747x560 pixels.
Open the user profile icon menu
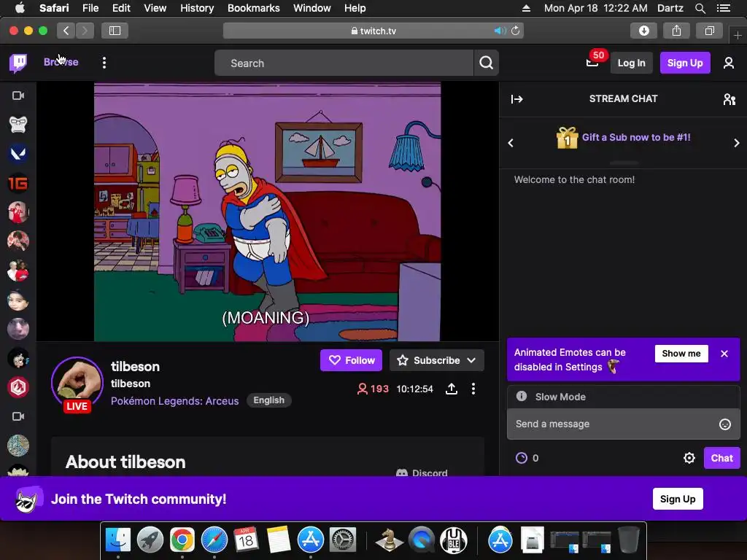pos(729,63)
